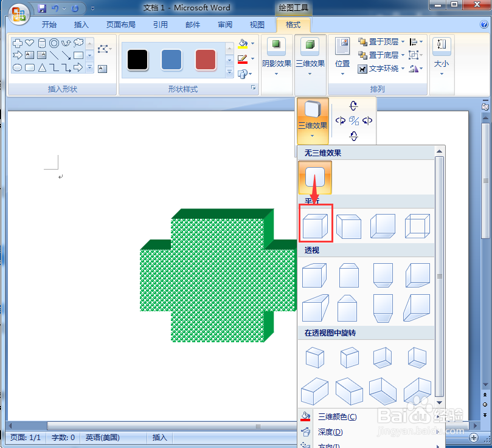This screenshot has width=492, height=448.
Task: Apply second parallel 3-D style
Action: (348, 226)
